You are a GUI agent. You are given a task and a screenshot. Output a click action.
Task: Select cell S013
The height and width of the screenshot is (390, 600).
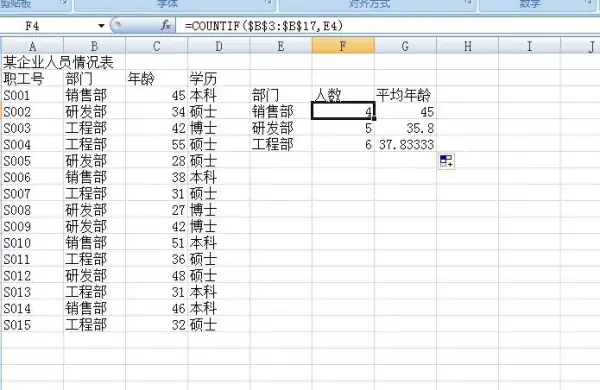[x=33, y=292]
